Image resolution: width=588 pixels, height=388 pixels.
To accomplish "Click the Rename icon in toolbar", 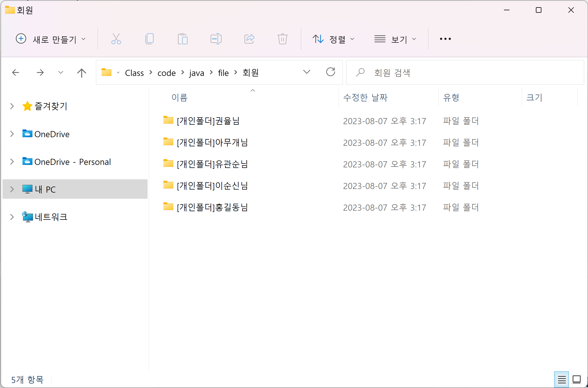I will point(216,39).
